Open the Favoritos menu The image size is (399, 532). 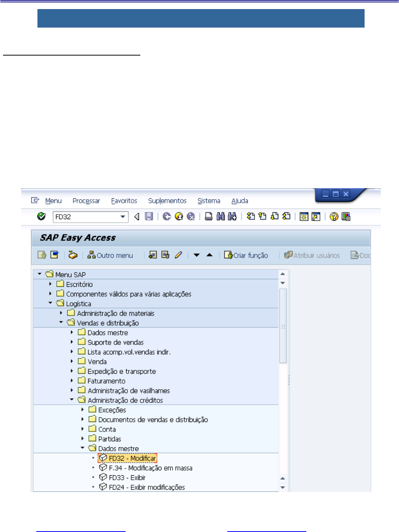click(124, 201)
